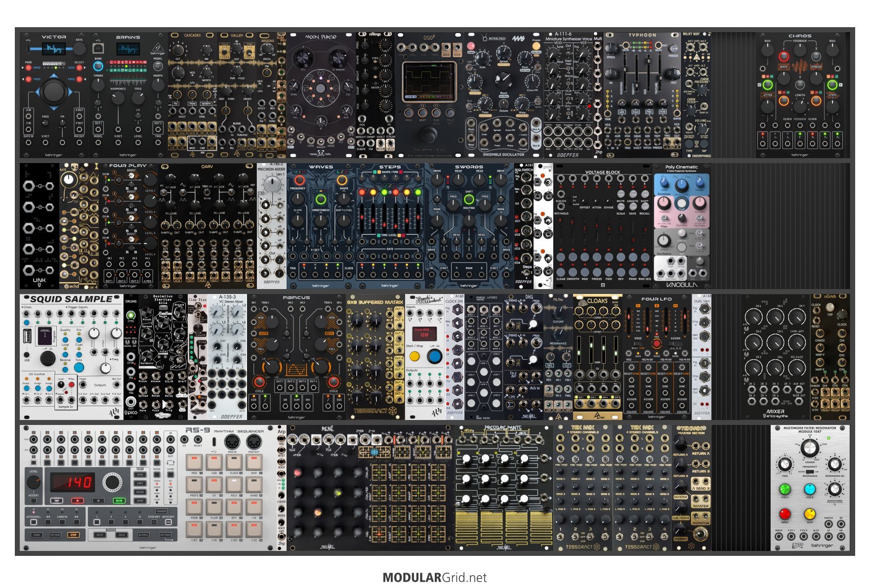Click the TAP button on RS-9 sequencer
The width and height of the screenshot is (870, 588).
click(x=56, y=501)
